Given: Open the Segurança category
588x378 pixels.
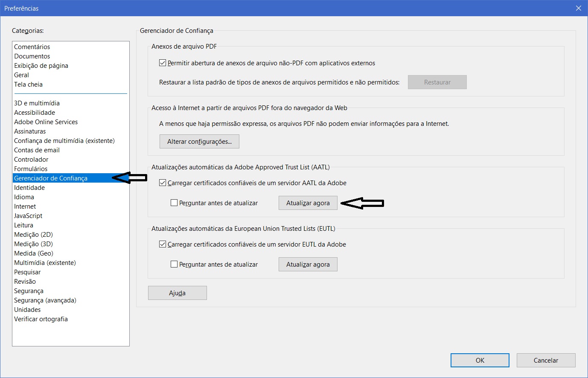Looking at the screenshot, I should [29, 291].
